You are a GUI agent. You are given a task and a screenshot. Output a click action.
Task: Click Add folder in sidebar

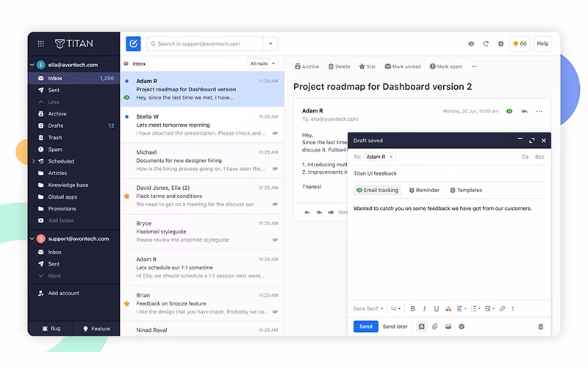pyautogui.click(x=56, y=221)
